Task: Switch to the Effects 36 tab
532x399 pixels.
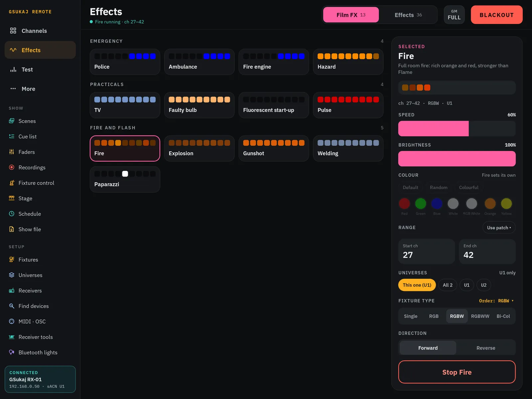Action: pos(408,15)
